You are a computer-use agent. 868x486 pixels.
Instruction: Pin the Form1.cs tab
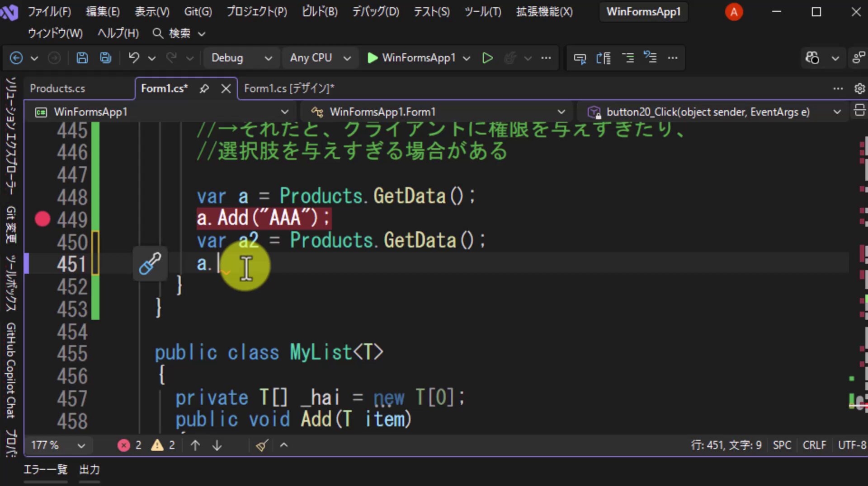pos(204,89)
